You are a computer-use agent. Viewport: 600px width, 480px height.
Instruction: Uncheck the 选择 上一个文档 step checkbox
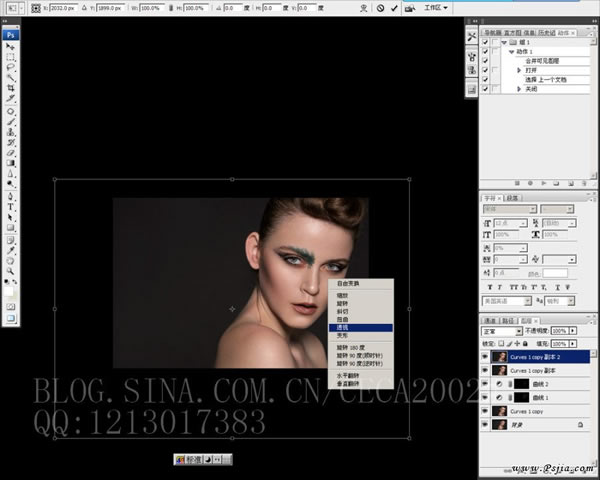485,80
